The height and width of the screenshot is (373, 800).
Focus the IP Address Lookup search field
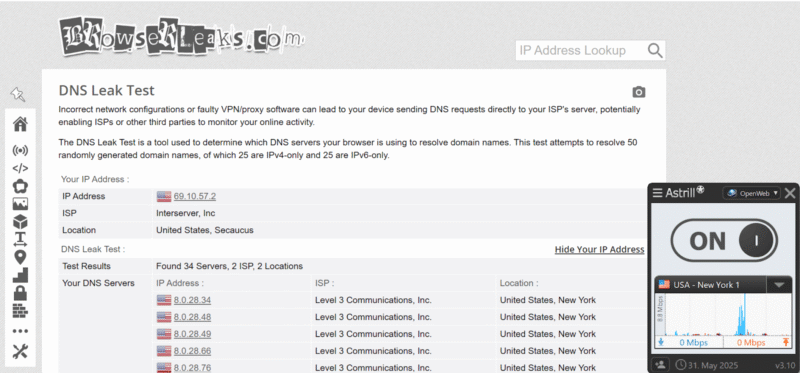581,51
